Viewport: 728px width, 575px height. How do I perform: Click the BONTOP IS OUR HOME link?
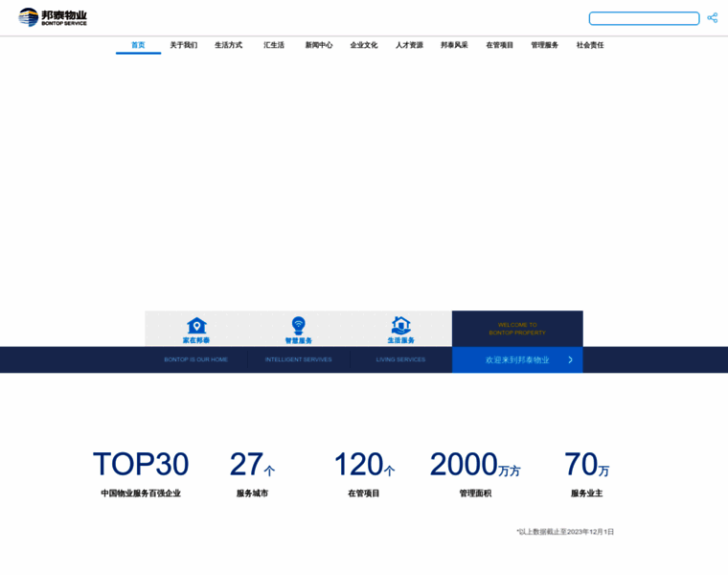pos(196,359)
